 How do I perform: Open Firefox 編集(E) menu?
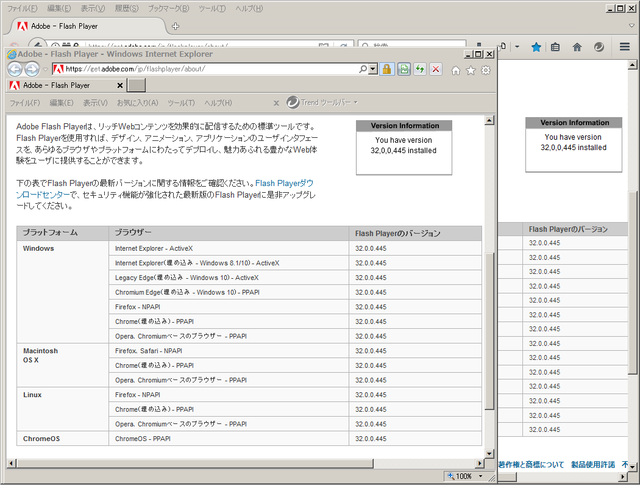point(59,9)
